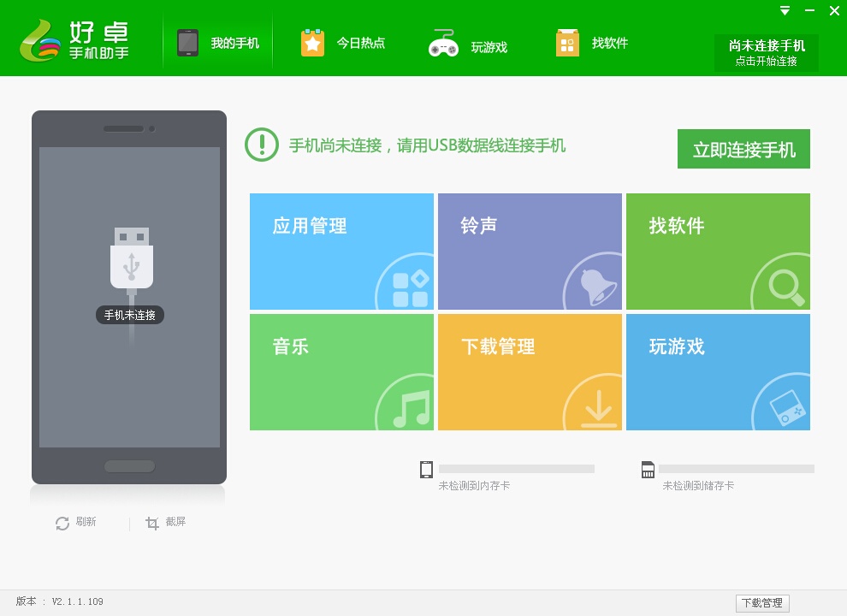Click the 刷新 text link
The height and width of the screenshot is (616, 847).
pos(86,521)
